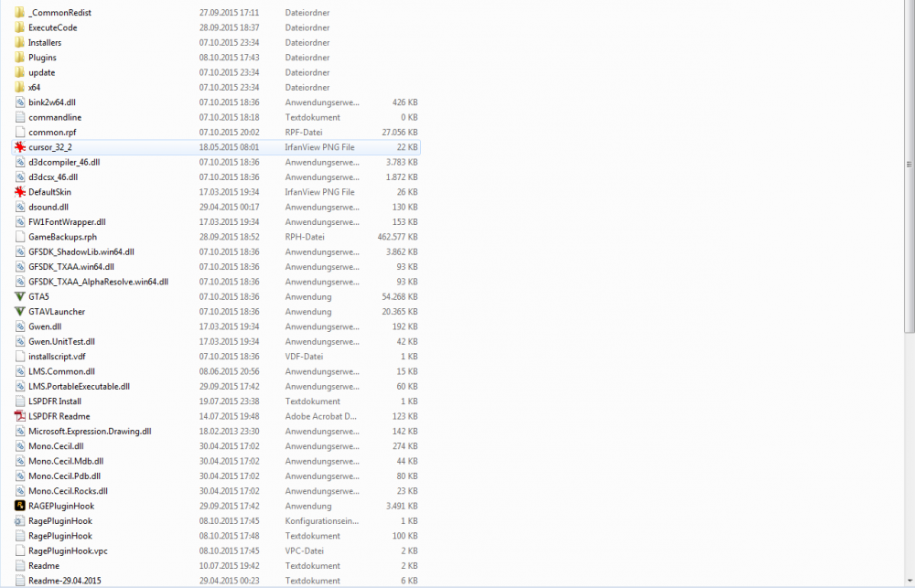Click the common.rpf file icon

coord(20,133)
